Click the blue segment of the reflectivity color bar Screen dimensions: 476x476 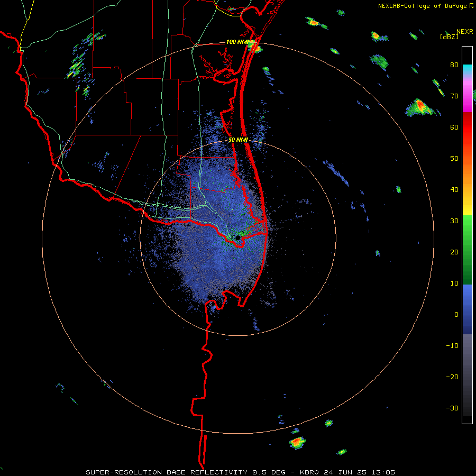pos(467,309)
